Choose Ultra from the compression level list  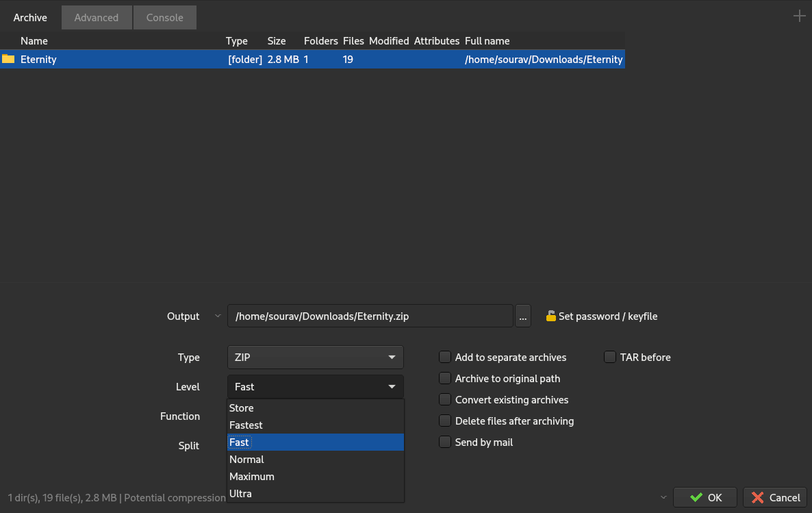241,493
